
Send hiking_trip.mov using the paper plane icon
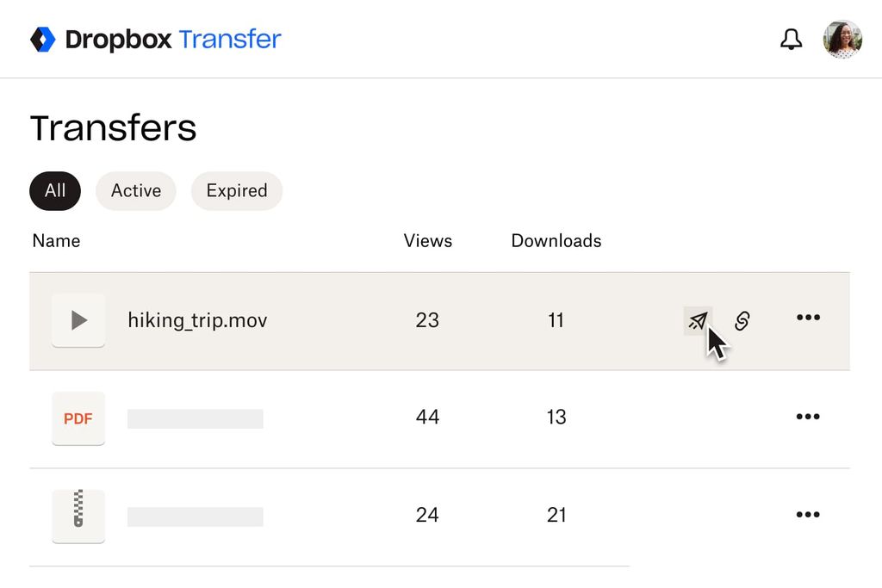point(698,319)
